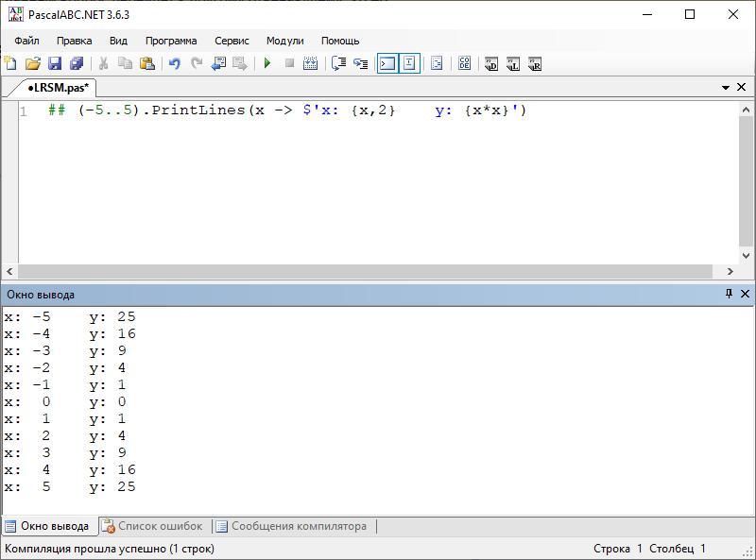Click the 'Окно вывода' panel header title
756x560 pixels.
(41, 295)
